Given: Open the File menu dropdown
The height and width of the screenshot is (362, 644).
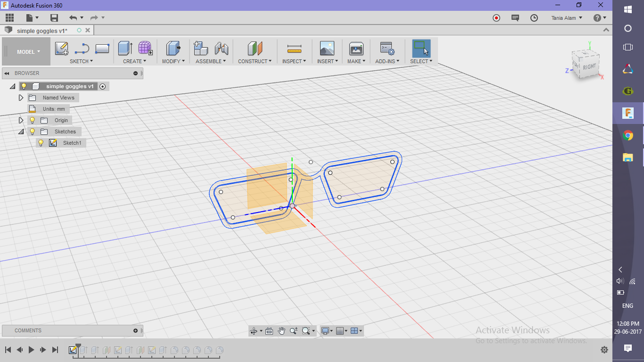Looking at the screenshot, I should [x=33, y=18].
